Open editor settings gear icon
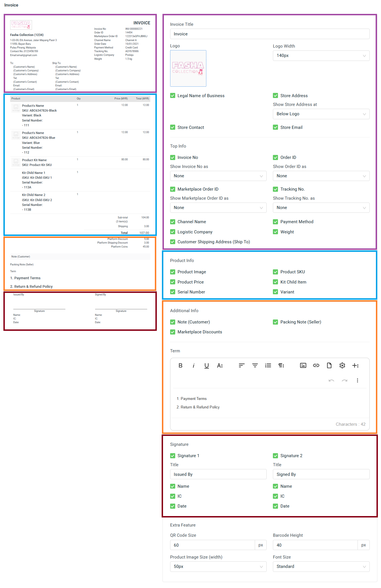 [x=342, y=365]
